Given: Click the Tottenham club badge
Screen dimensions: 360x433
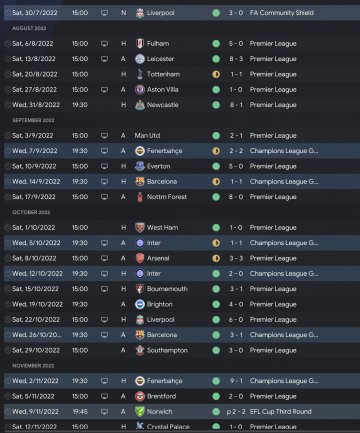Looking at the screenshot, I should tap(140, 74).
